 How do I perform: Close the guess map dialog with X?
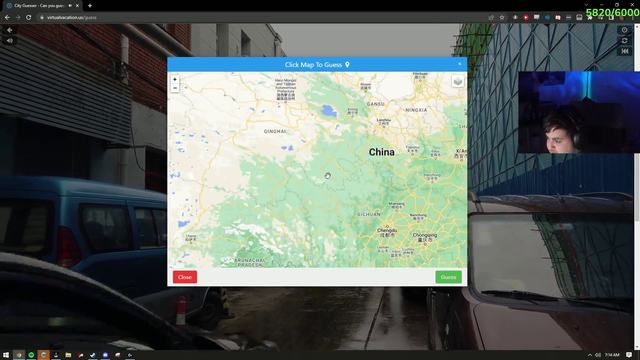coord(460,64)
